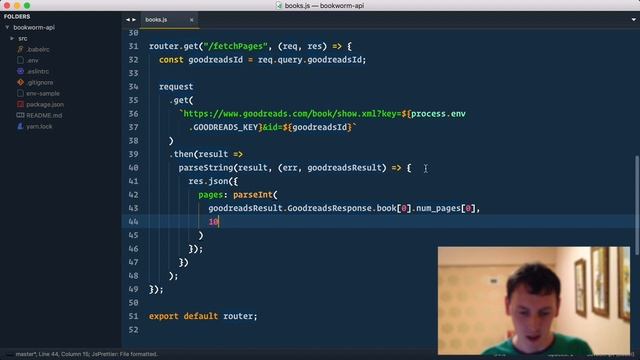Image resolution: width=640 pixels, height=360 pixels.
Task: Click parseString on line 40
Action: pyautogui.click(x=206, y=168)
